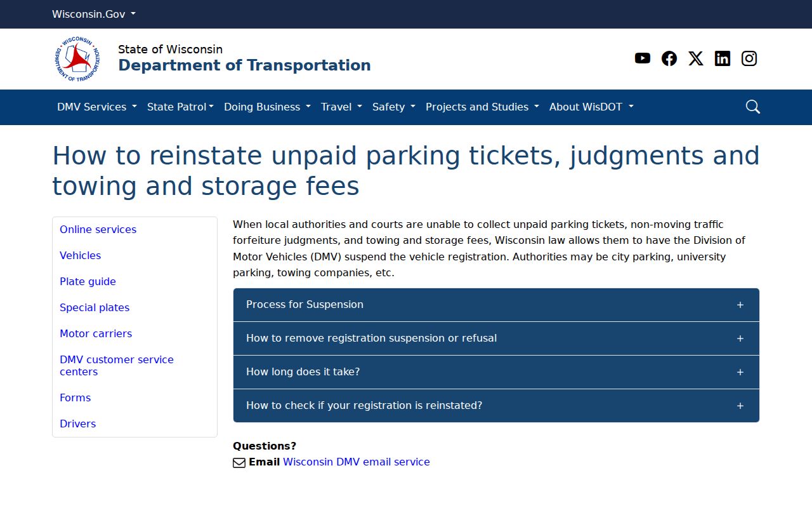Expand Process for Suspension section
Screen dimensions: 812x508
pos(496,305)
